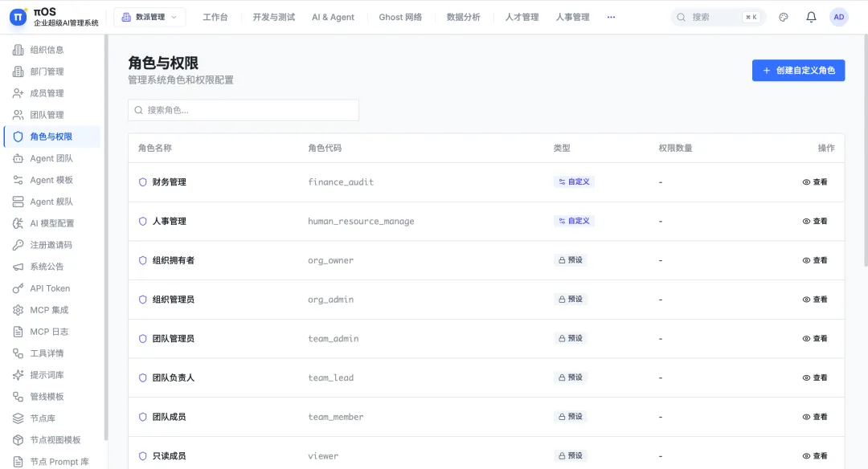868x469 pixels.
Task: Open the AD user avatar
Action: 838,17
